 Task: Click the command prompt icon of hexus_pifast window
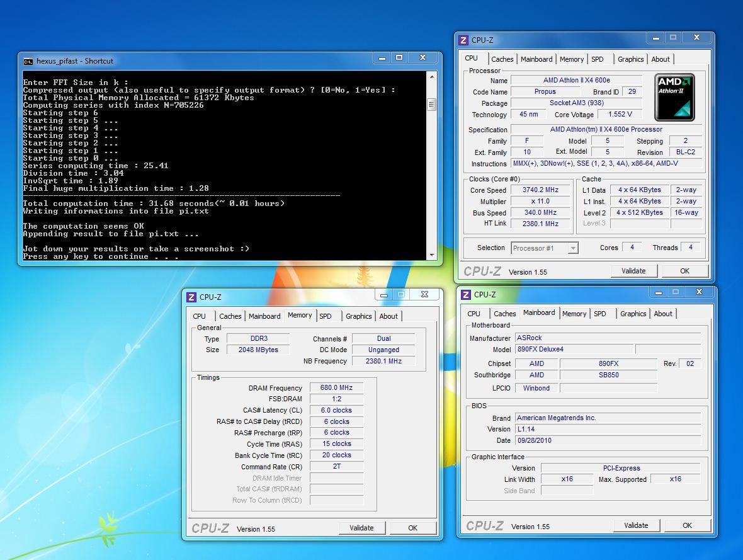tap(28, 61)
